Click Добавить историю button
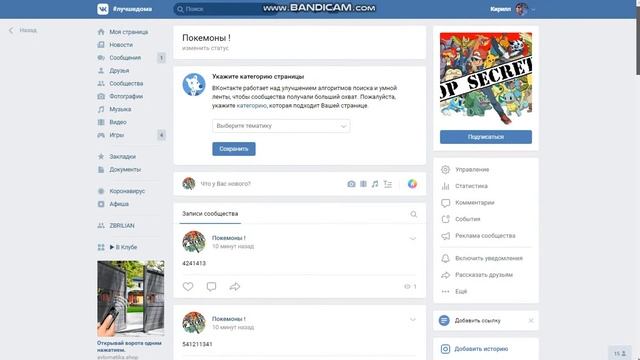 (x=481, y=349)
